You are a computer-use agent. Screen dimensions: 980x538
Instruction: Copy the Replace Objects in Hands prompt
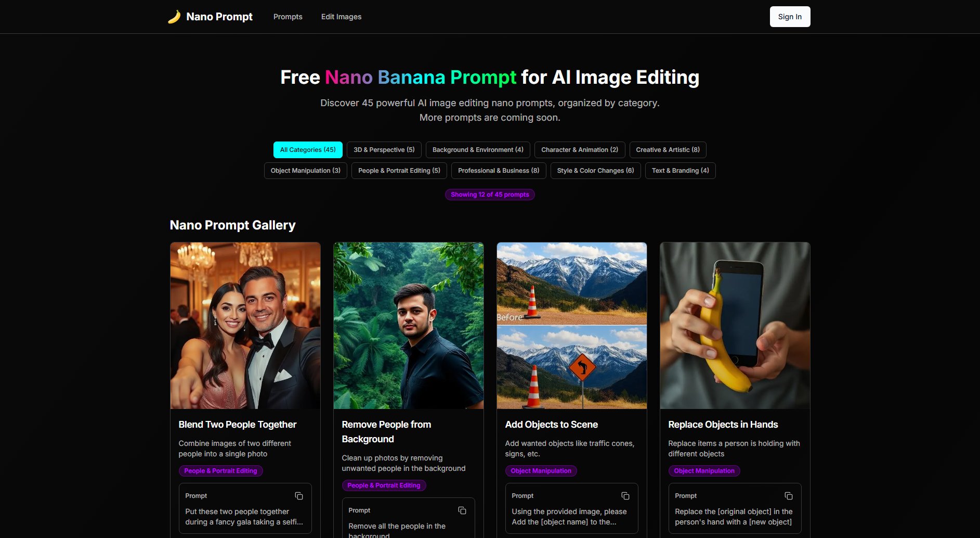[789, 496]
